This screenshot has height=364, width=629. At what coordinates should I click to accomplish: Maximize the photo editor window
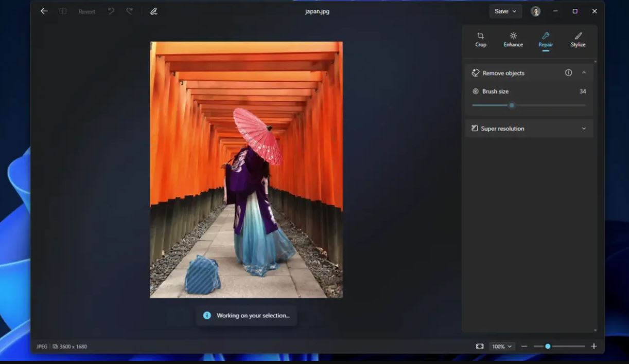click(x=575, y=11)
